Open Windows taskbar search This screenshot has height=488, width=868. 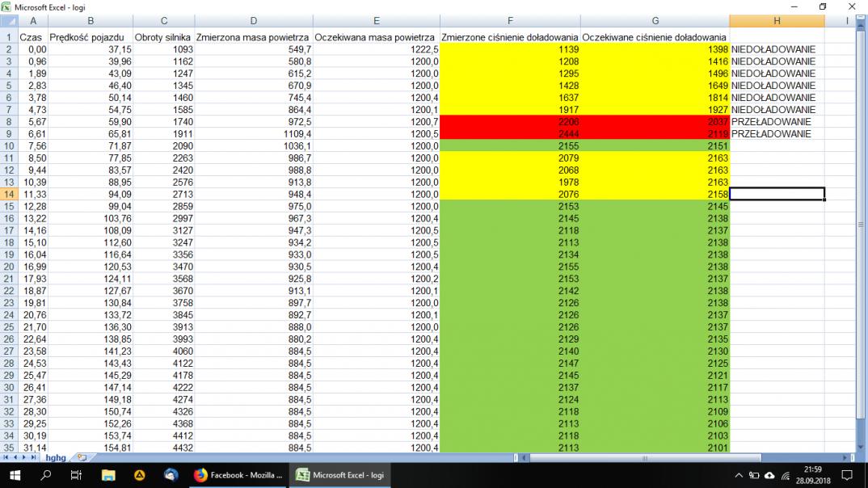click(x=46, y=475)
